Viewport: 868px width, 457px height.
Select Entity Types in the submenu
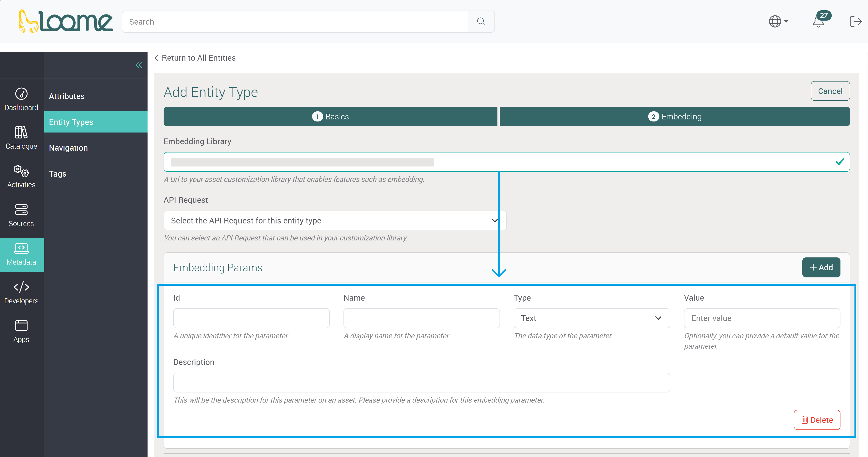96,122
